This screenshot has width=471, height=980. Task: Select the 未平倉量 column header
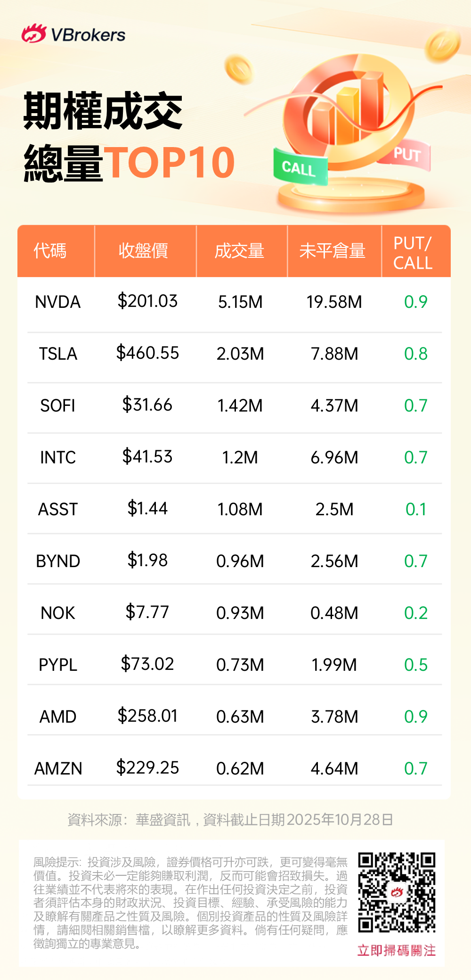pyautogui.click(x=333, y=251)
